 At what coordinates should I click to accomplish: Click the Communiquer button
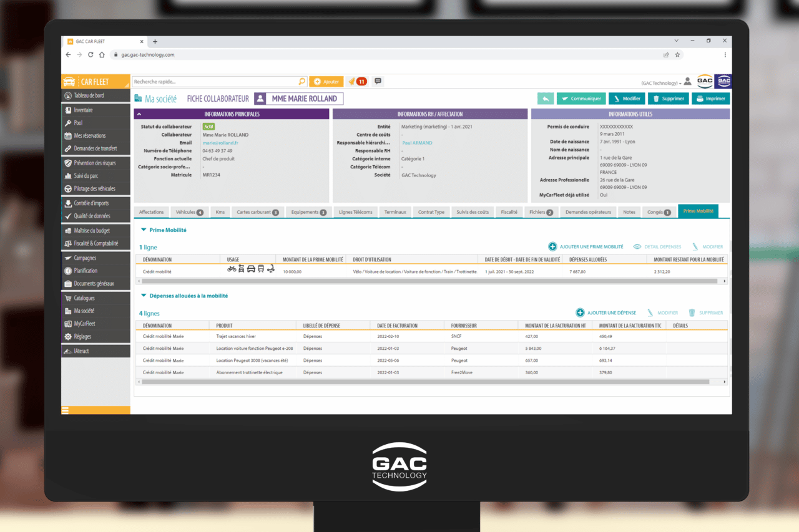(581, 99)
